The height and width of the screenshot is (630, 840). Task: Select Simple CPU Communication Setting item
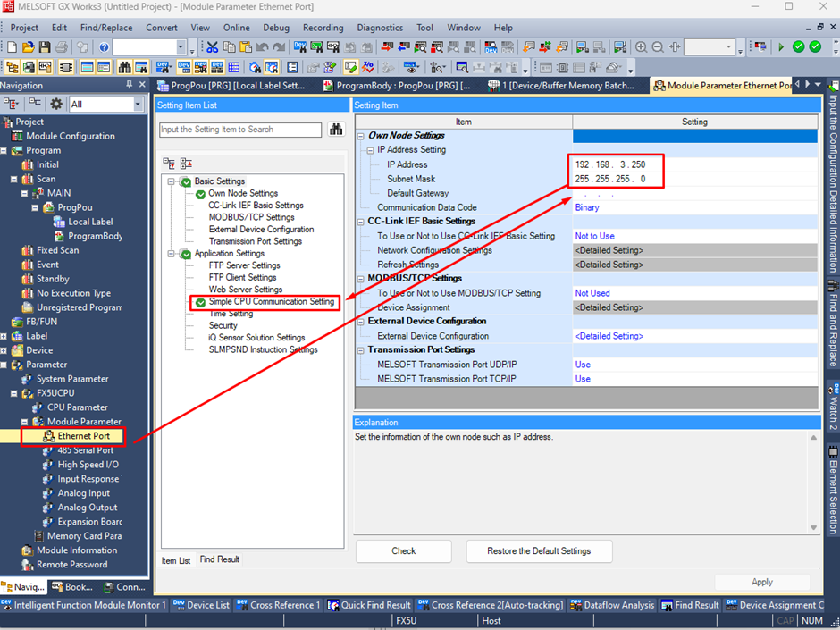pyautogui.click(x=271, y=302)
